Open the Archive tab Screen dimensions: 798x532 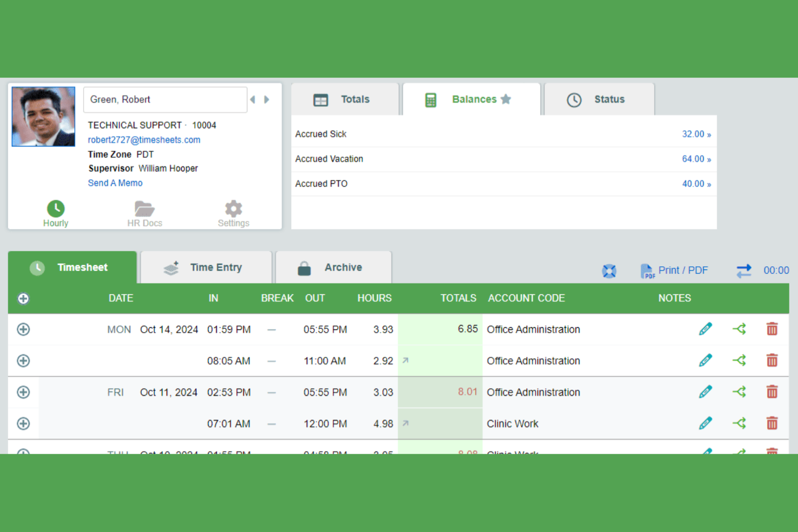[x=334, y=267]
